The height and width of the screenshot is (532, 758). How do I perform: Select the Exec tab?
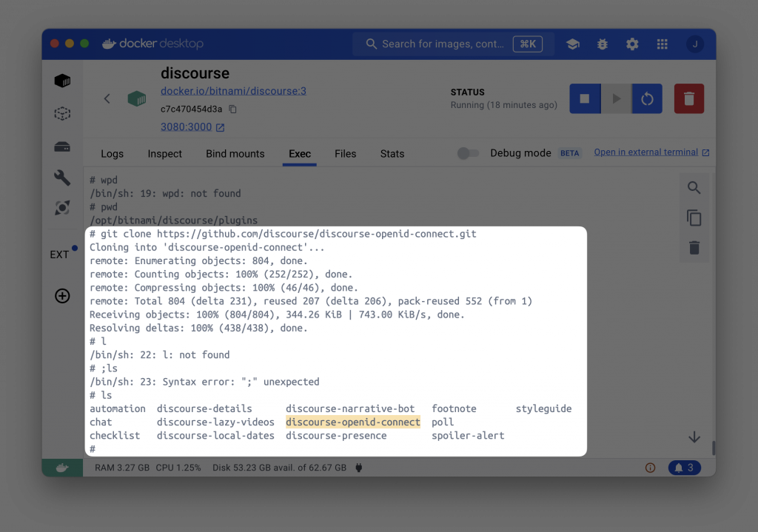(x=300, y=154)
